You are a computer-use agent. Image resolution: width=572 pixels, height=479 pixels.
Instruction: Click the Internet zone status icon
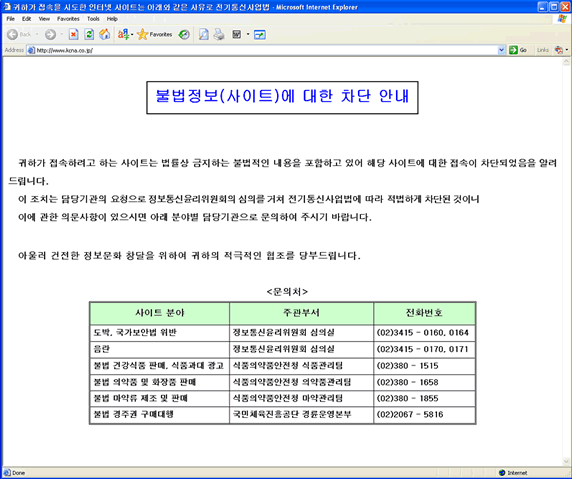point(502,473)
